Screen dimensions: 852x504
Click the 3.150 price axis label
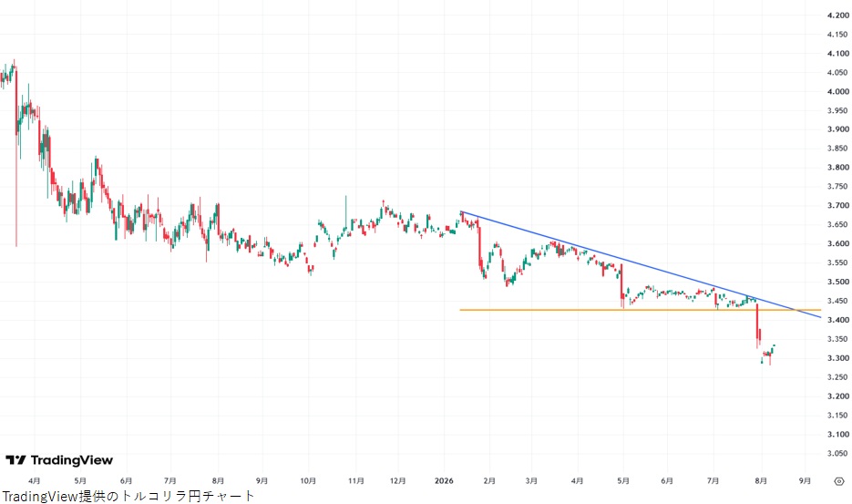click(837, 415)
